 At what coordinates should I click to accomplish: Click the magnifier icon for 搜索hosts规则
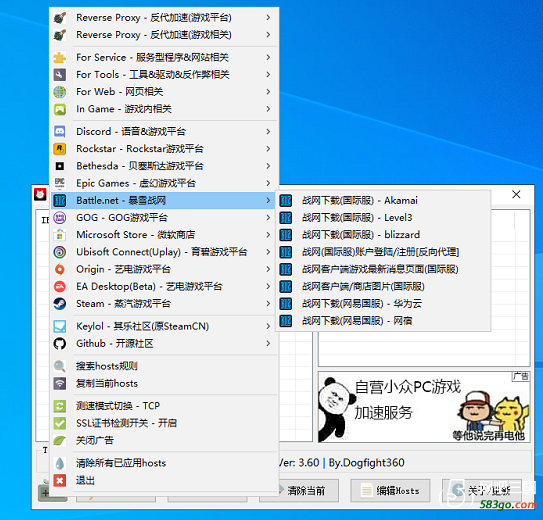[x=60, y=366]
